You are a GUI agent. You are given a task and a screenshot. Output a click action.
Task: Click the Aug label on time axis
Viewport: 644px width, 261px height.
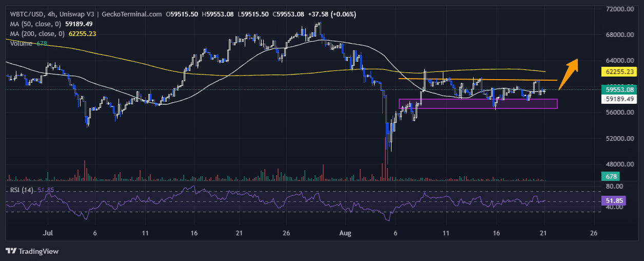345,233
